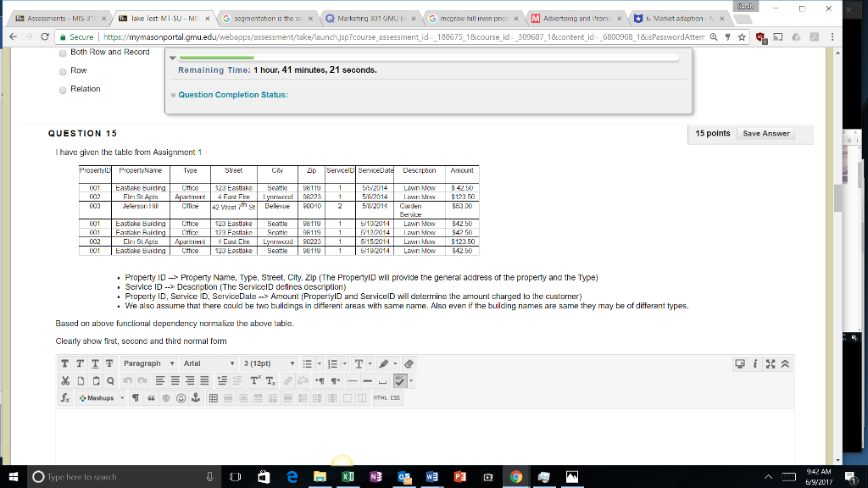Open the math formula (fx) editor
This screenshot has height=488, width=868.
click(64, 397)
